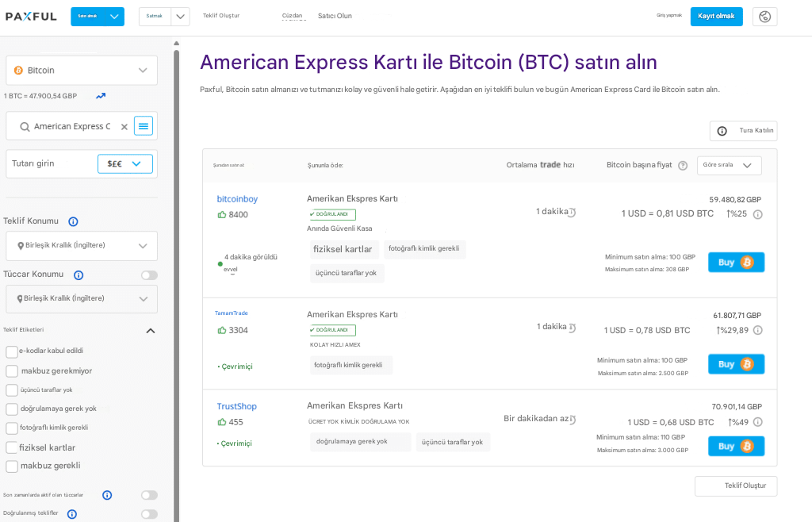Check the doğrulamaya gerek yok filter box
This screenshot has height=522, width=812.
point(11,409)
